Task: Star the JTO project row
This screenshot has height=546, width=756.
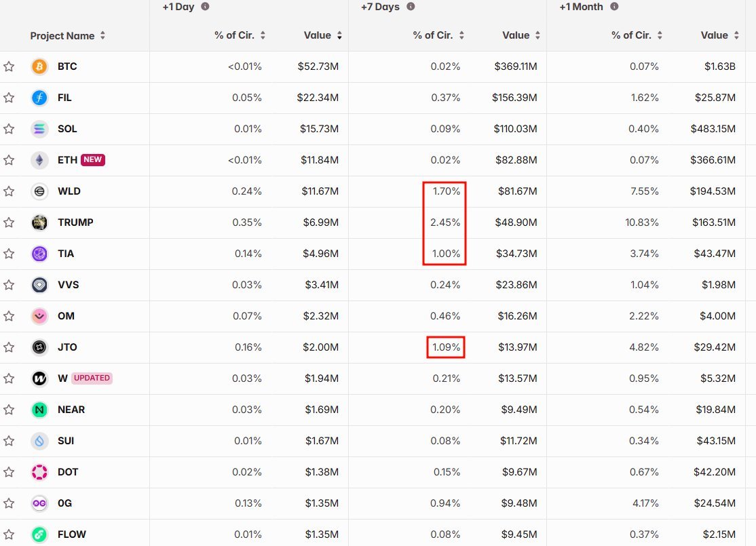Action: (x=9, y=347)
